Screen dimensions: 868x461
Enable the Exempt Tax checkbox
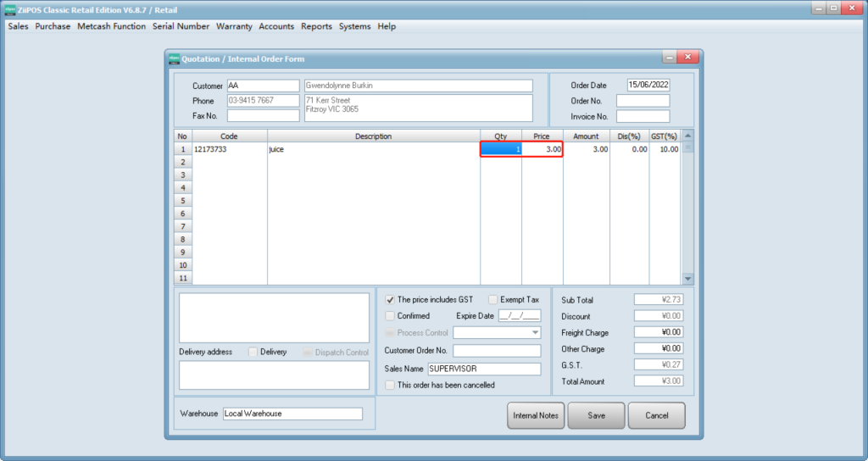pos(492,299)
